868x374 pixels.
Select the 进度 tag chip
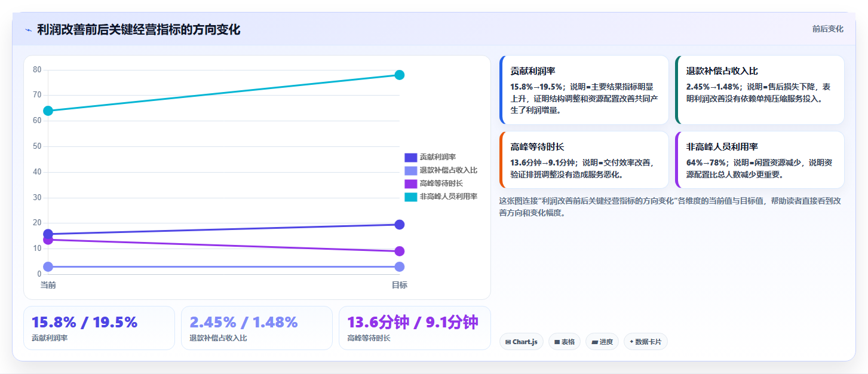602,342
